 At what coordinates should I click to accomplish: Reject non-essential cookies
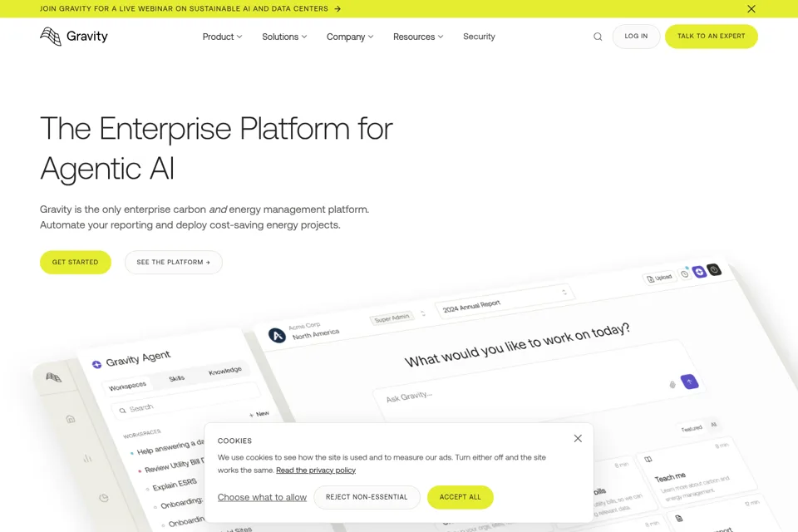click(x=367, y=497)
